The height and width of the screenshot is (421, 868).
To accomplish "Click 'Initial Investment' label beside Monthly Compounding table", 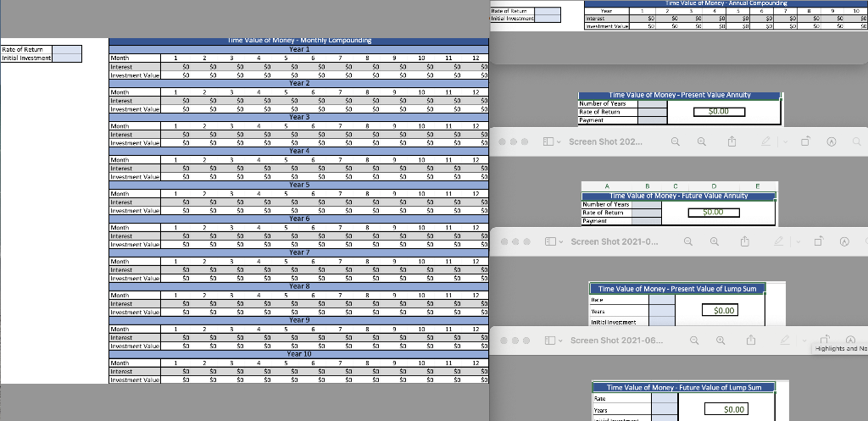I will [26, 58].
